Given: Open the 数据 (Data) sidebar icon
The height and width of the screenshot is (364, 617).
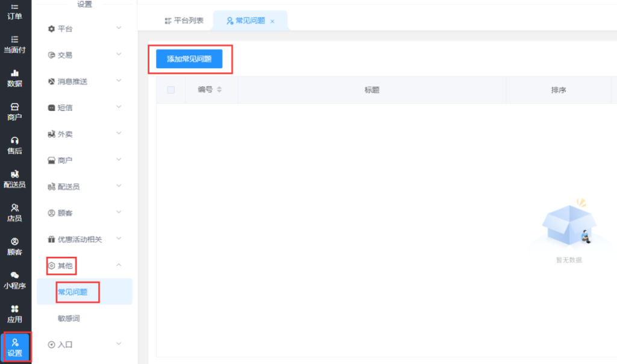Looking at the screenshot, I should [15, 78].
